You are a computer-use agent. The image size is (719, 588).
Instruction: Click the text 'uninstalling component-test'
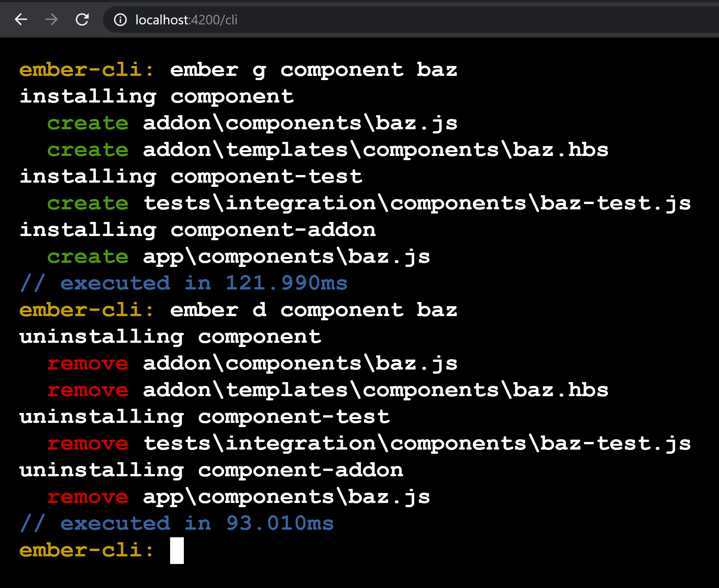pos(205,417)
